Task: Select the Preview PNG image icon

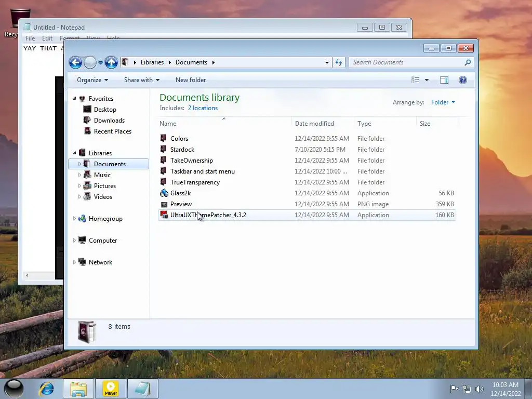Action: click(164, 204)
